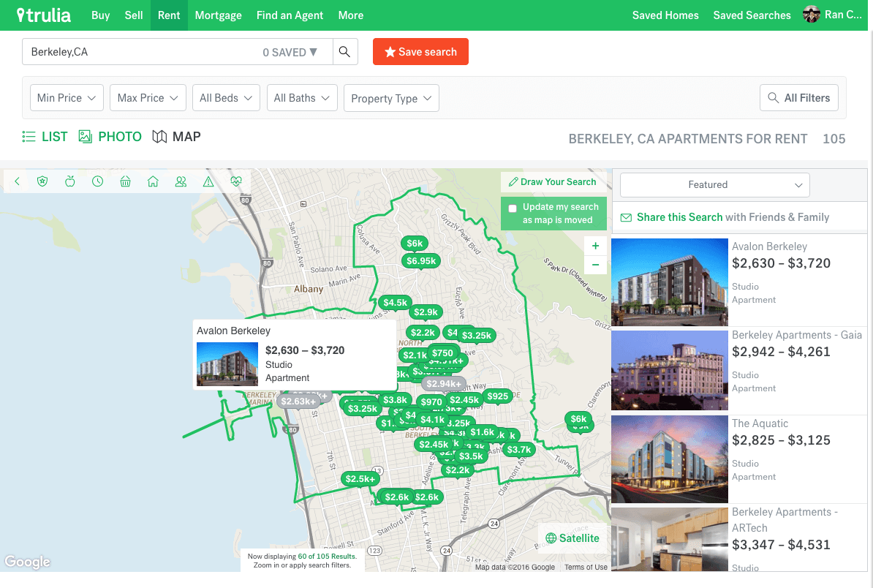This screenshot has width=873, height=588.
Task: Open the More menu
Action: pyautogui.click(x=351, y=15)
